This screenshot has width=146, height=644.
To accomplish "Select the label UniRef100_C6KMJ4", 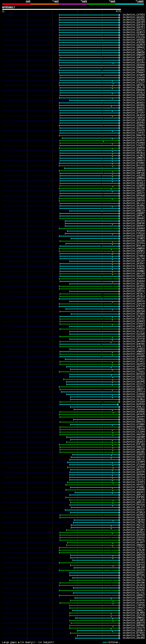I will pyautogui.click(x=134, y=118).
